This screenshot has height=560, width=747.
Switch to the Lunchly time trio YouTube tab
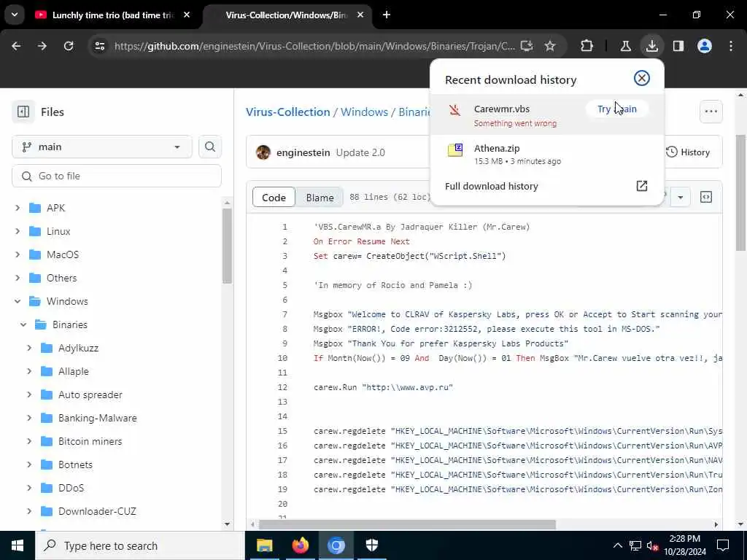click(112, 15)
